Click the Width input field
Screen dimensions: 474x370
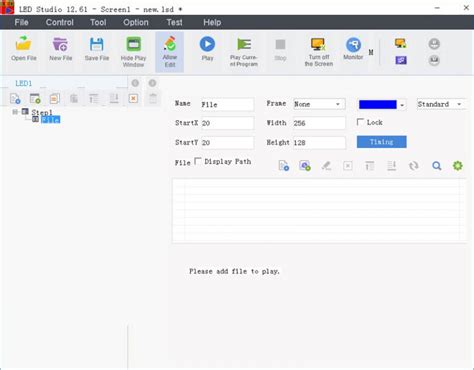coord(319,123)
